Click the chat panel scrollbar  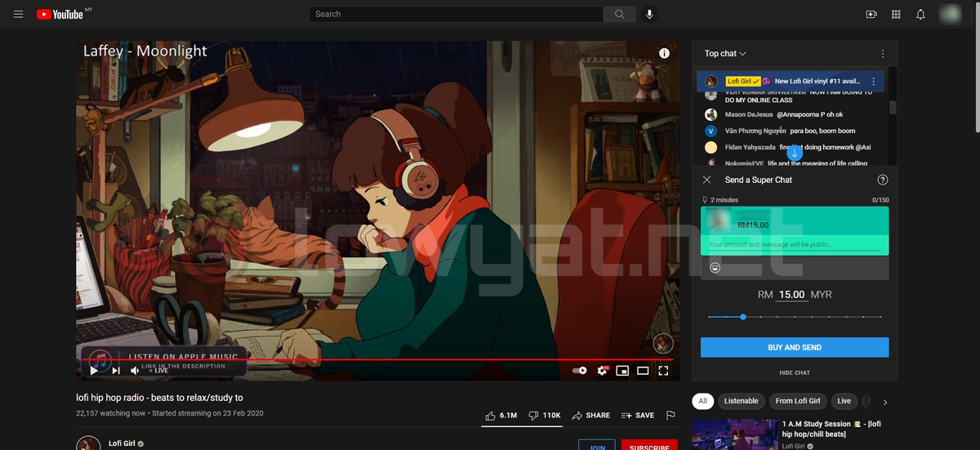point(893,107)
